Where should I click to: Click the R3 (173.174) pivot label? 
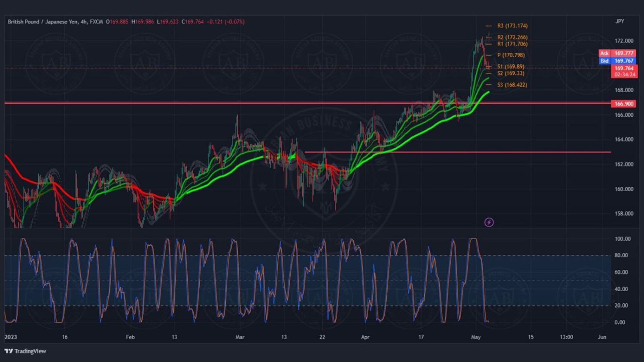(x=512, y=26)
